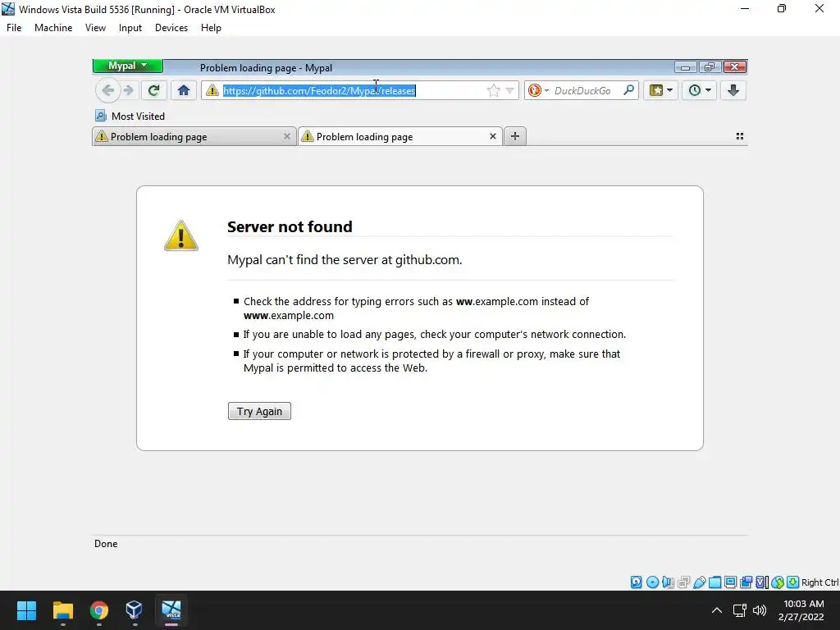Go to the Mypal home page
Image resolution: width=840 pixels, height=630 pixels.
pyautogui.click(x=184, y=90)
